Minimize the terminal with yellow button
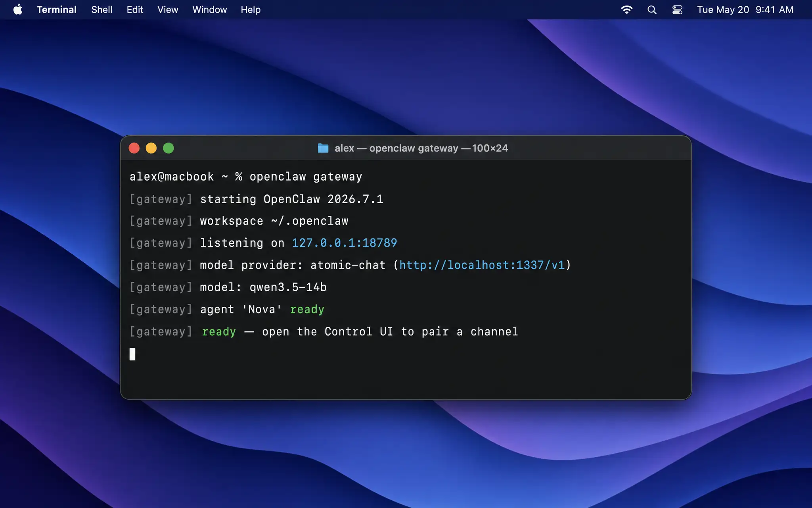Viewport: 812px width, 508px height. click(x=151, y=148)
